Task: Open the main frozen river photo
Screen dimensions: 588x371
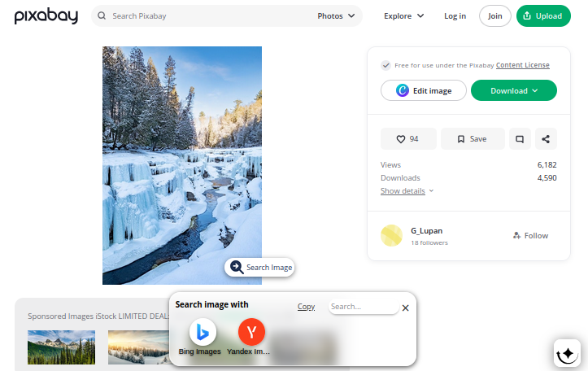Action: point(182,165)
